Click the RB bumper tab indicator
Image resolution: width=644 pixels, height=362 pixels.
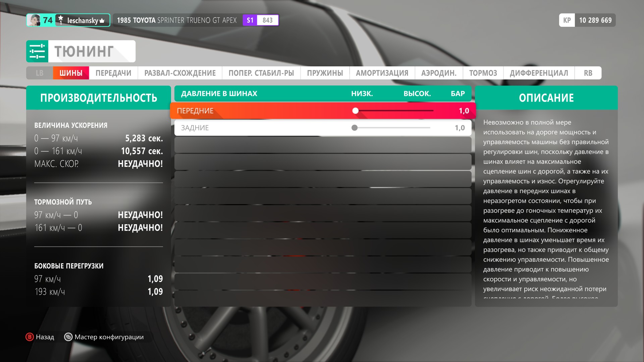coord(588,73)
